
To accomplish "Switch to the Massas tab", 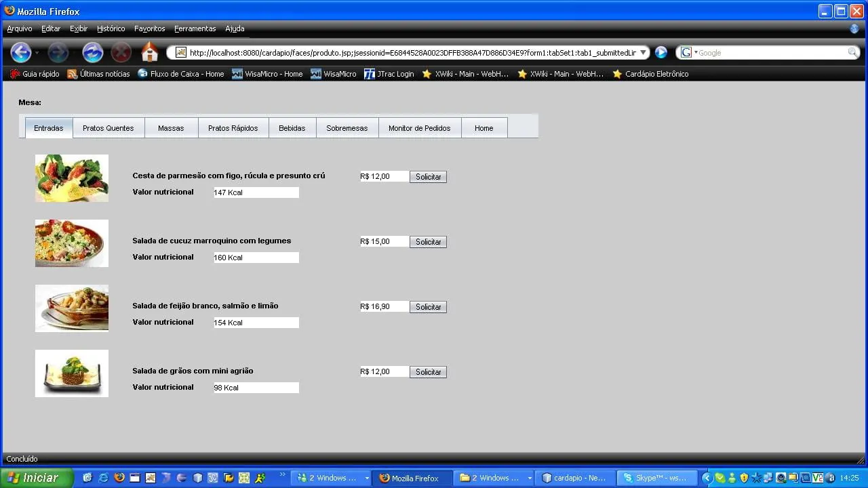I will pos(171,128).
